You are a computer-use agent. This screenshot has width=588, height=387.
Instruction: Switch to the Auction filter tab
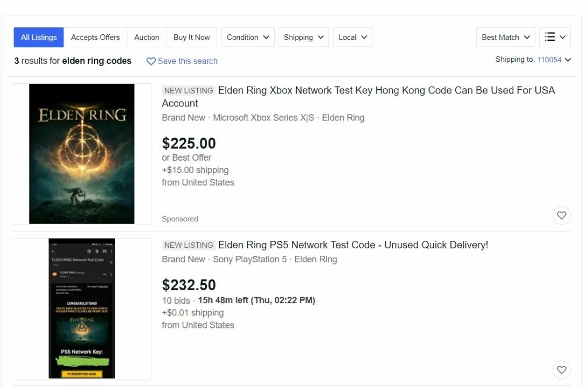point(147,37)
